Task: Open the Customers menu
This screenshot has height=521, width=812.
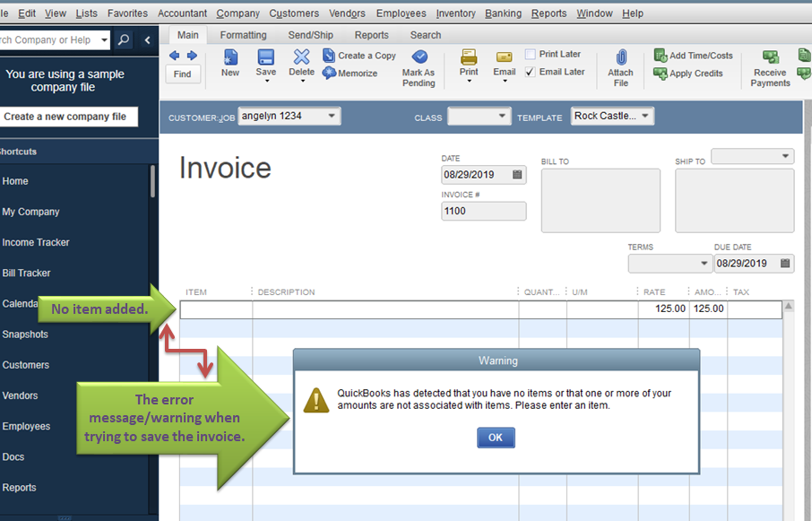Action: 294,13
